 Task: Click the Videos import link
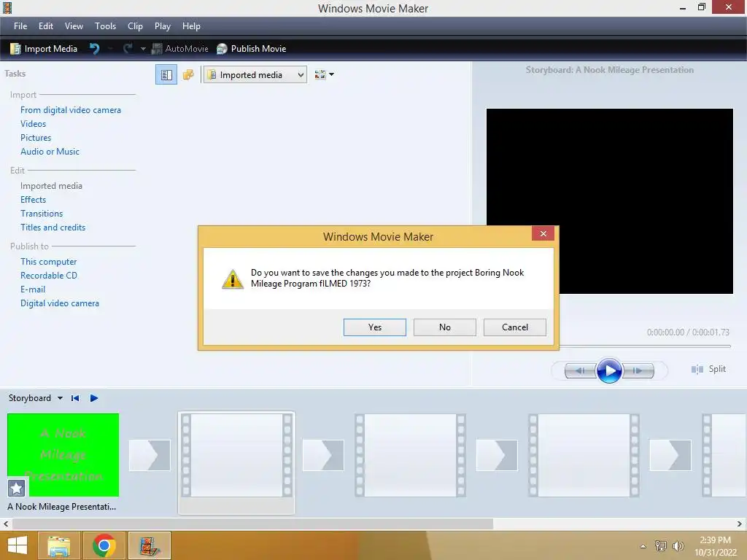[x=34, y=124]
